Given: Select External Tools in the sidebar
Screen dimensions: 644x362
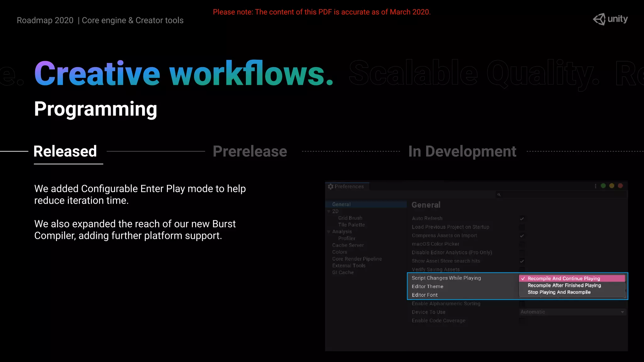Looking at the screenshot, I should (349, 266).
